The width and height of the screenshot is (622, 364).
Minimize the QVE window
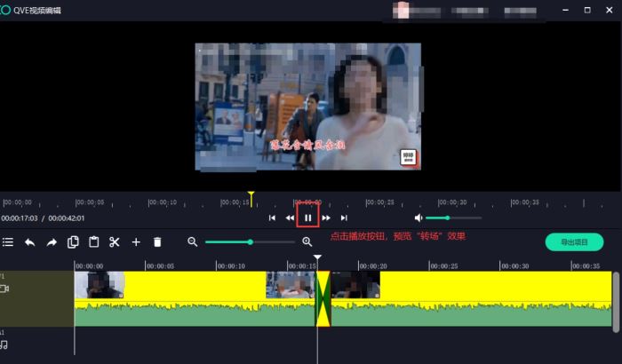(x=566, y=10)
